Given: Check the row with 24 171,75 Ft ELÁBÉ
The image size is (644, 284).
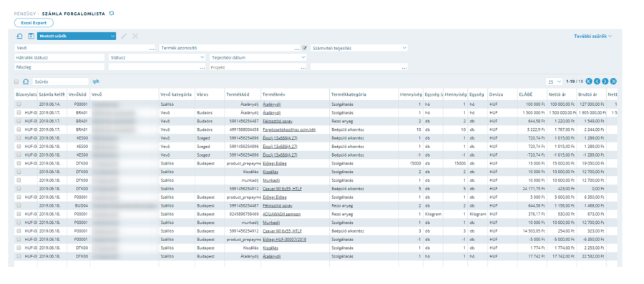Looking at the screenshot, I should coord(19,189).
